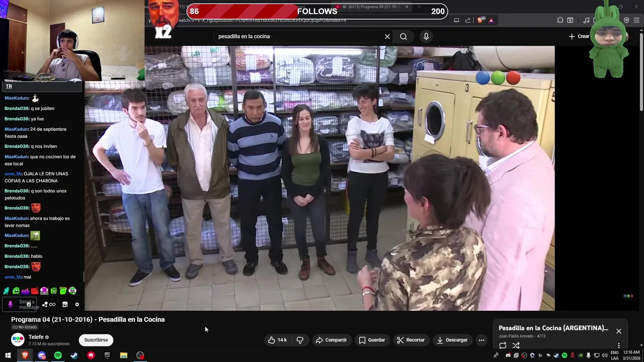This screenshot has height=362, width=644.
Task: Start voice search with microphone icon
Action: (426, 36)
